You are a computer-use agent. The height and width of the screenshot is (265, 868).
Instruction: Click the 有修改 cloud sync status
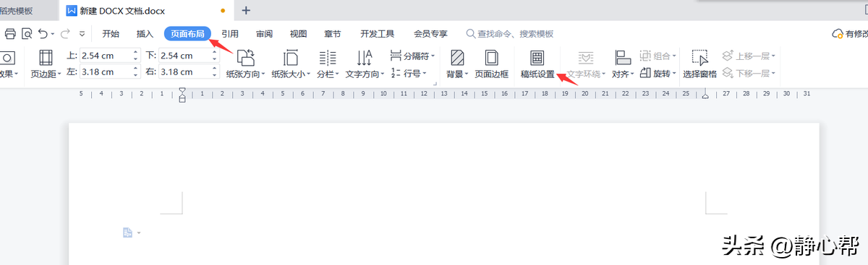pyautogui.click(x=850, y=33)
